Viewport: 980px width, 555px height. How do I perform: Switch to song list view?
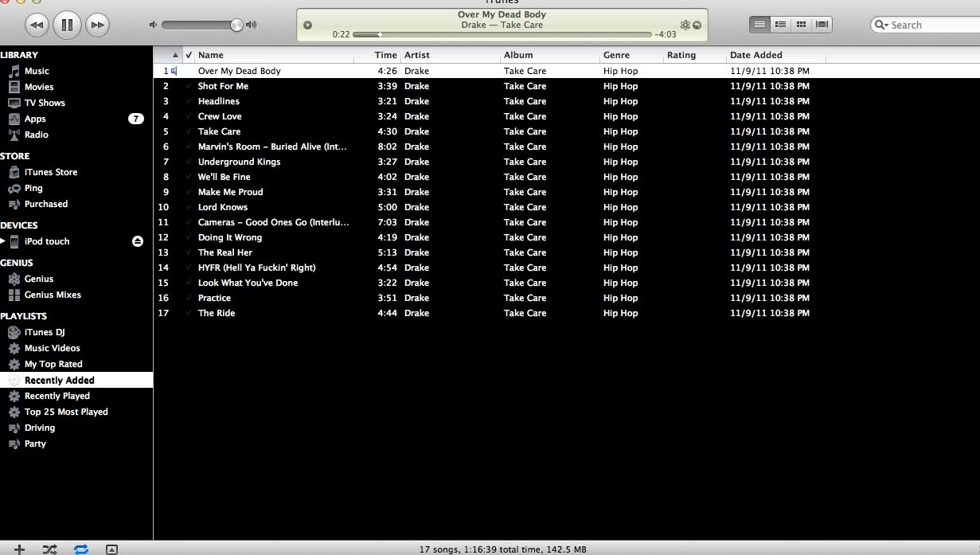[x=760, y=25]
